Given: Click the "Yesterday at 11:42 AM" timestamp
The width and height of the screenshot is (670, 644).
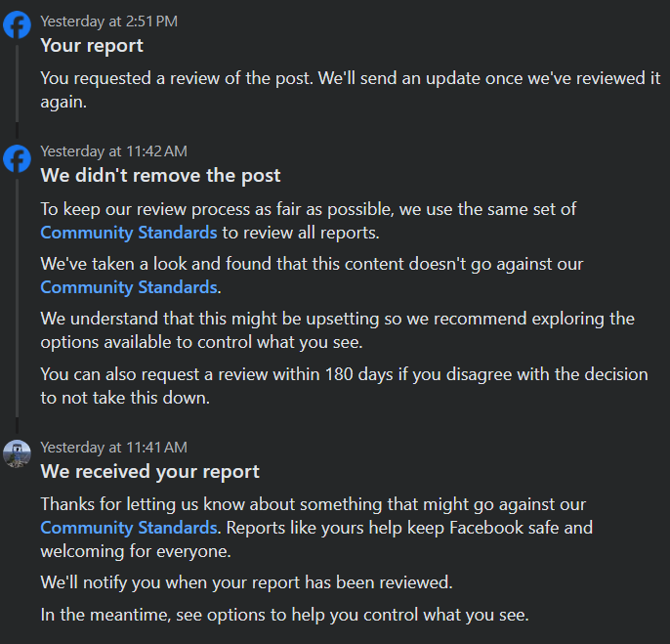Looking at the screenshot, I should [x=113, y=151].
